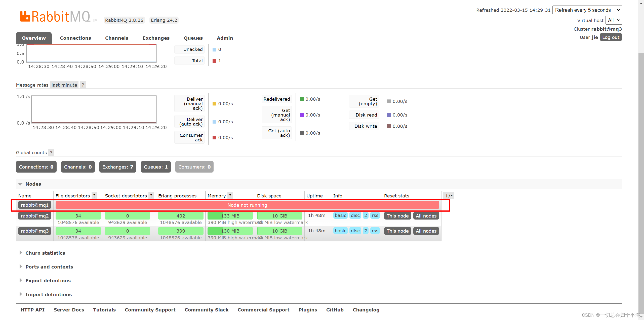The image size is (644, 320).
Task: Switch to the Queues tab
Action: 193,38
